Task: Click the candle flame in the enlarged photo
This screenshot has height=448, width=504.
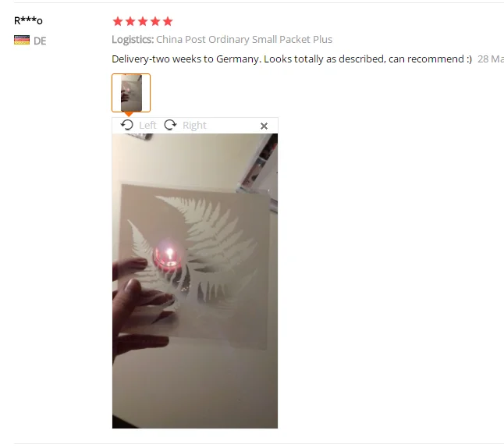Action: coord(170,254)
